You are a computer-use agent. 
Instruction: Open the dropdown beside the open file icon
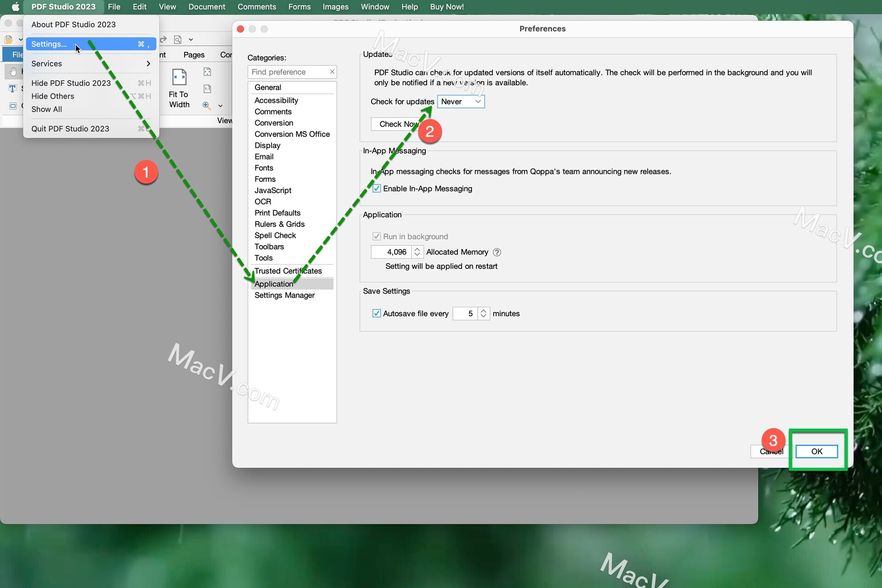(20, 40)
